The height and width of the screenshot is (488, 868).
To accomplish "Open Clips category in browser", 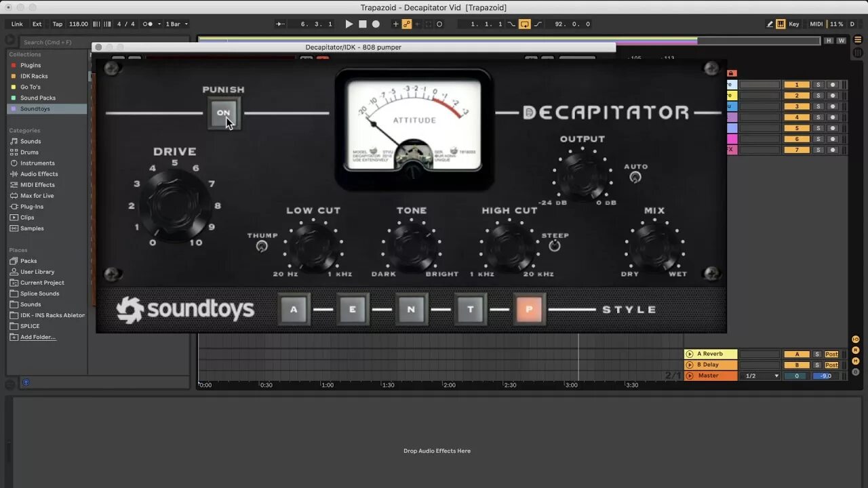I will [27, 217].
